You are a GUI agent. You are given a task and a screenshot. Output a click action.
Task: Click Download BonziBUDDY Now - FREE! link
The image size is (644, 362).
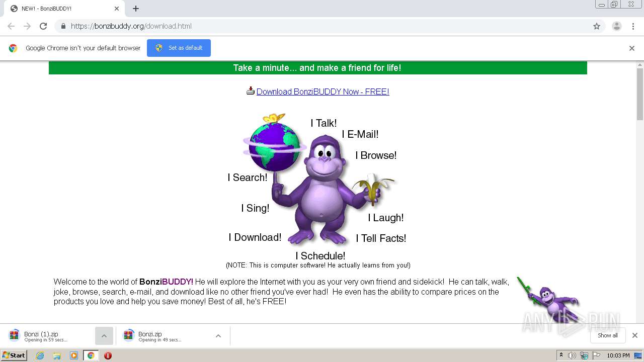tap(323, 92)
